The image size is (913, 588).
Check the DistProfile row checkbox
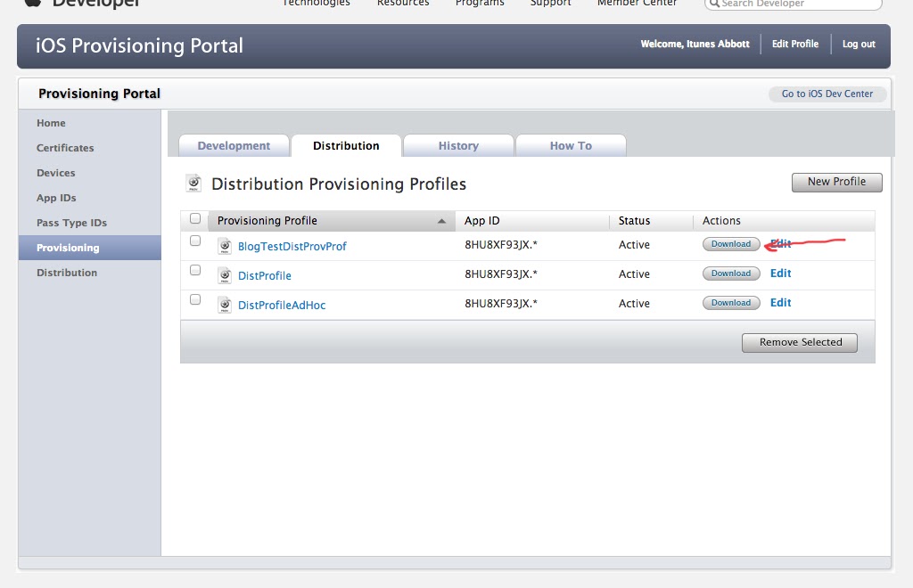(x=195, y=271)
